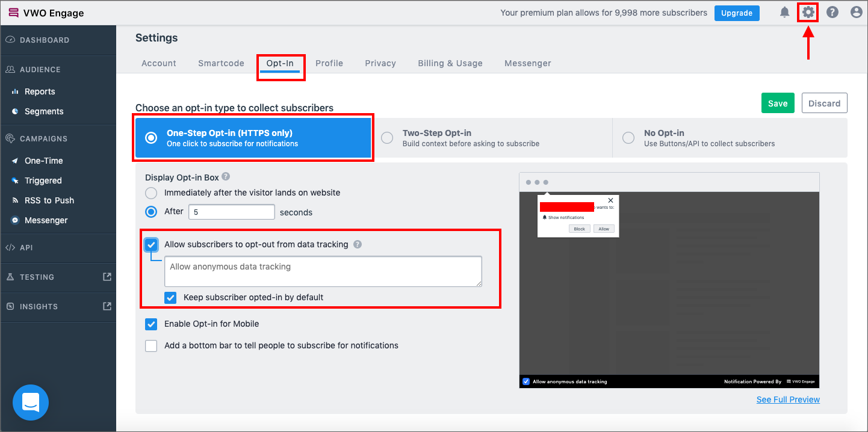
Task: Open the help question mark icon
Action: coord(832,12)
